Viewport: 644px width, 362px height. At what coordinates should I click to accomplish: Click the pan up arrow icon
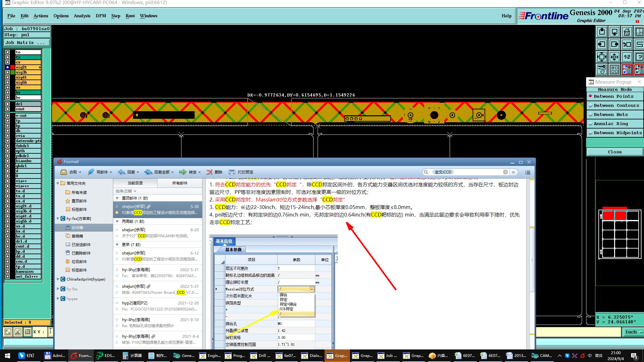[x=602, y=32]
